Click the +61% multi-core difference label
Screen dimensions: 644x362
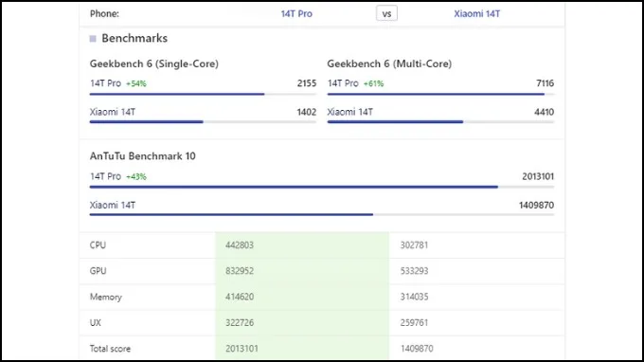(x=373, y=83)
